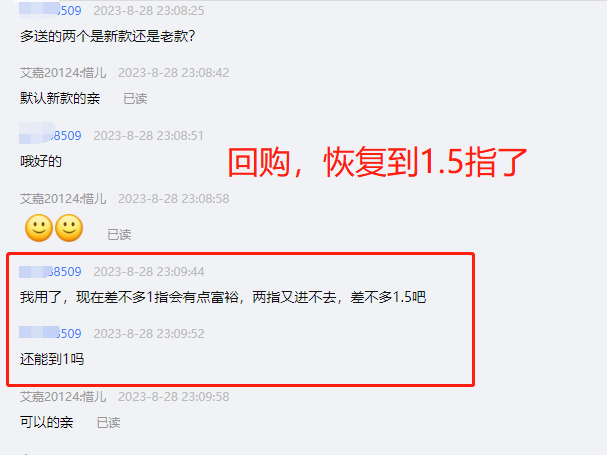Select the reply 默认新款的亲

60,98
